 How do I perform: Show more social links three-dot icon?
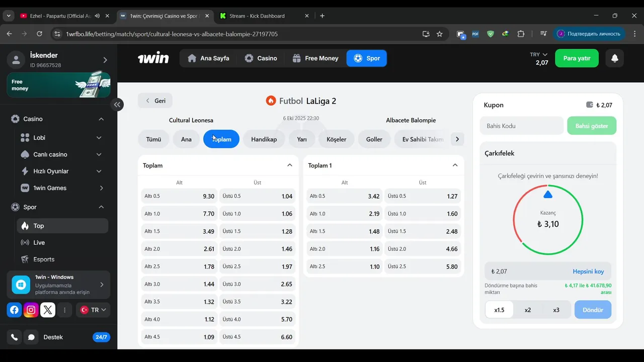[64, 310]
